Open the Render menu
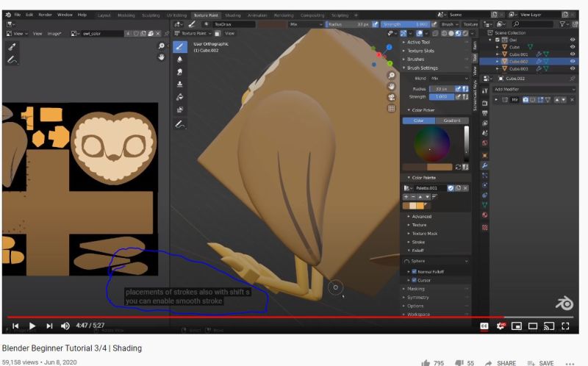The width and height of the screenshot is (588, 366). pos(45,15)
